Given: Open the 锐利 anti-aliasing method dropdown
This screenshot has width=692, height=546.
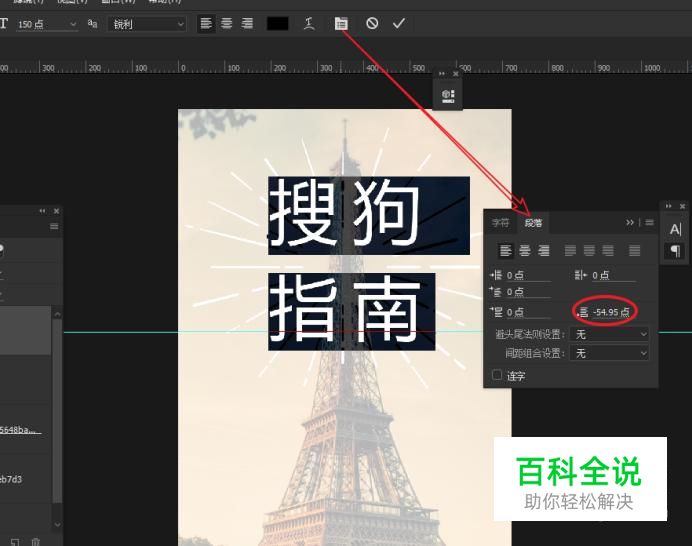Looking at the screenshot, I should [147, 24].
